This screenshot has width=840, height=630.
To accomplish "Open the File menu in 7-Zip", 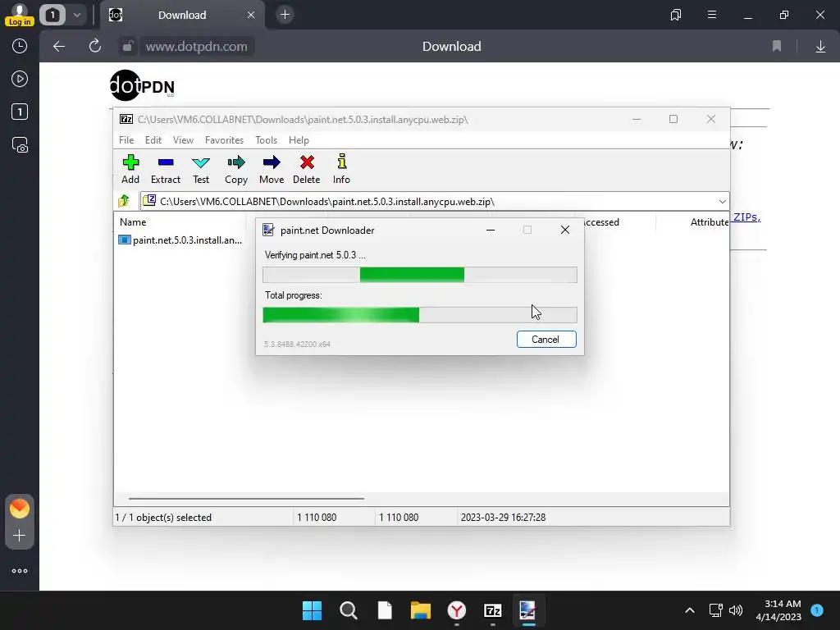I will [126, 139].
